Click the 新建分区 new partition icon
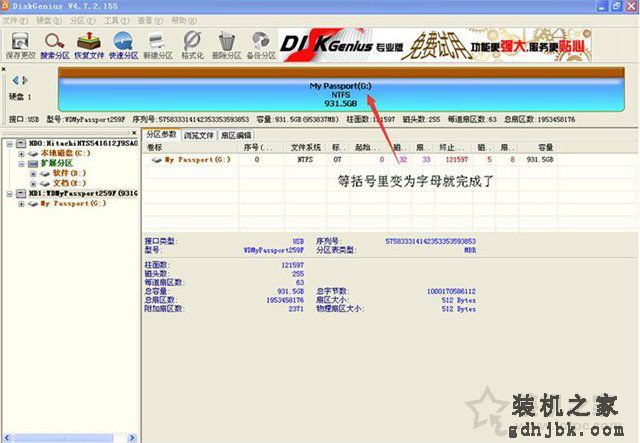The image size is (640, 443). coord(158,45)
